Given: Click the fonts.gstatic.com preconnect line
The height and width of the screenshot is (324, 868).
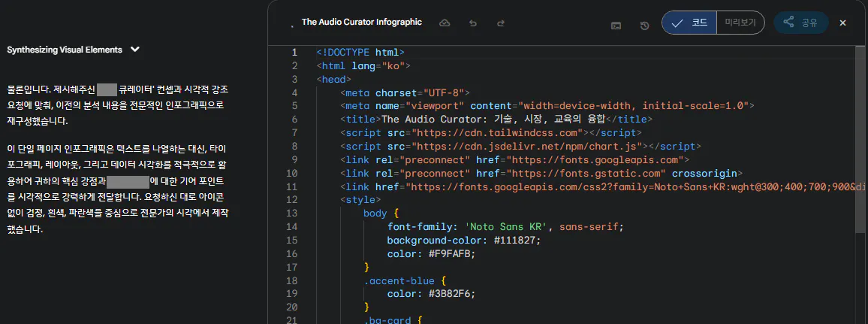Looking at the screenshot, I should pyautogui.click(x=541, y=174).
